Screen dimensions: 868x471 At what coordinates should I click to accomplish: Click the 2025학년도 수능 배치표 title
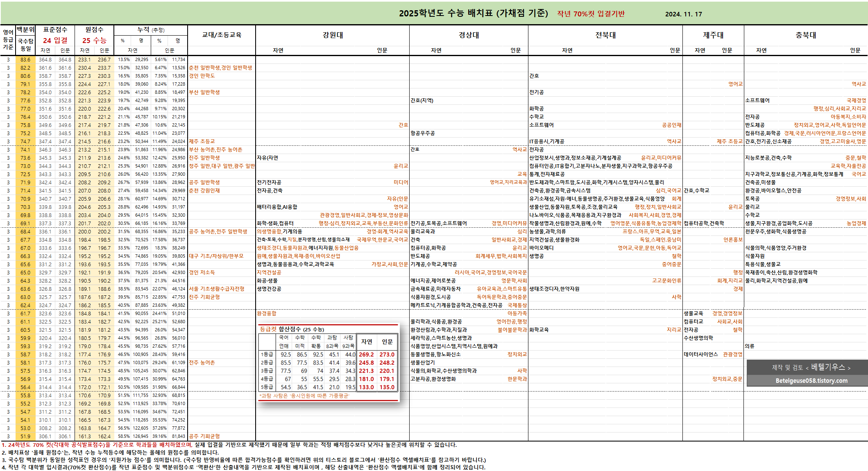[473, 13]
